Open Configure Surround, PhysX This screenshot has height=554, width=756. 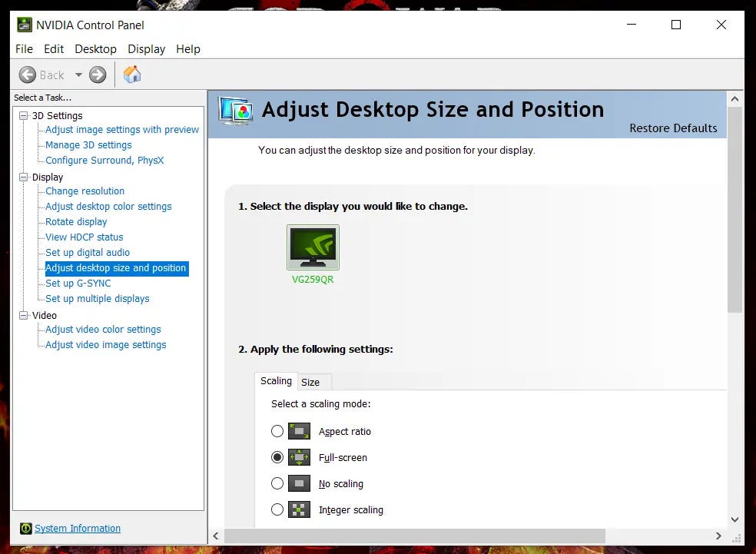[104, 161]
